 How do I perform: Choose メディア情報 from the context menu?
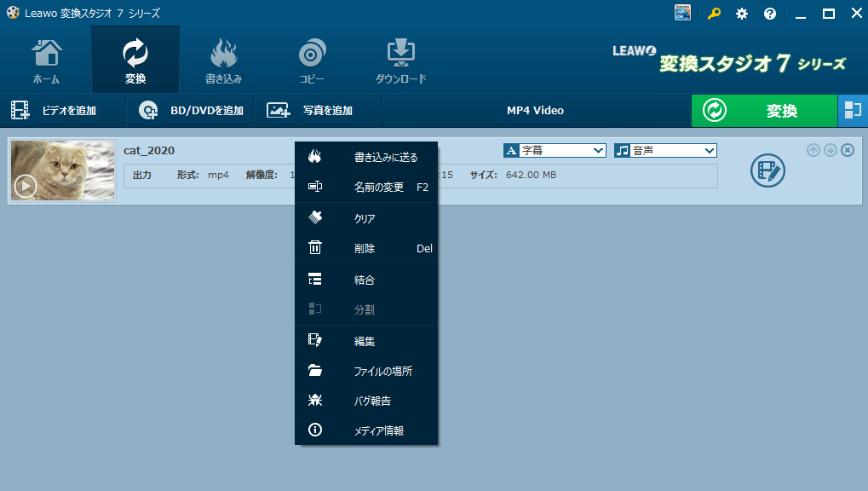pyautogui.click(x=378, y=431)
